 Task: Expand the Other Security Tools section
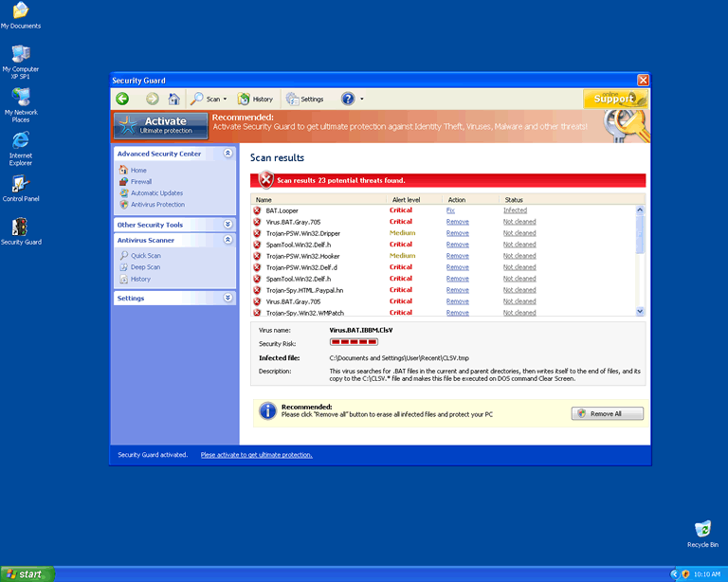pos(227,225)
